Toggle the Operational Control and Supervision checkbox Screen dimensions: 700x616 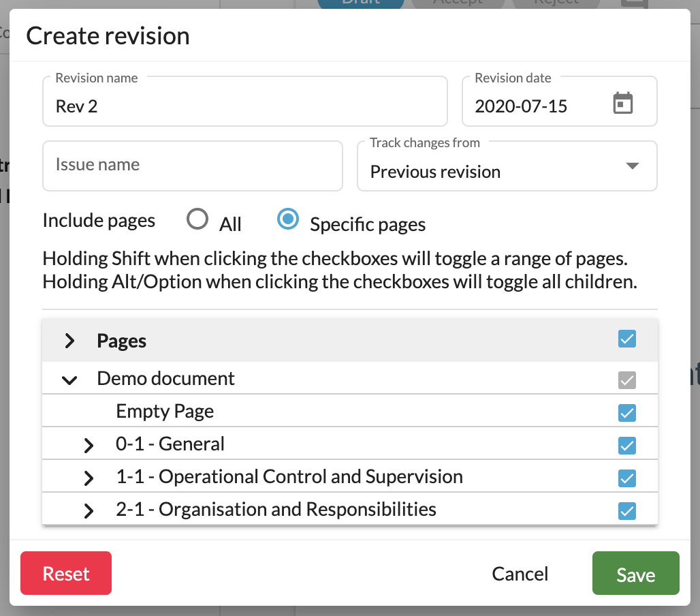tap(626, 478)
